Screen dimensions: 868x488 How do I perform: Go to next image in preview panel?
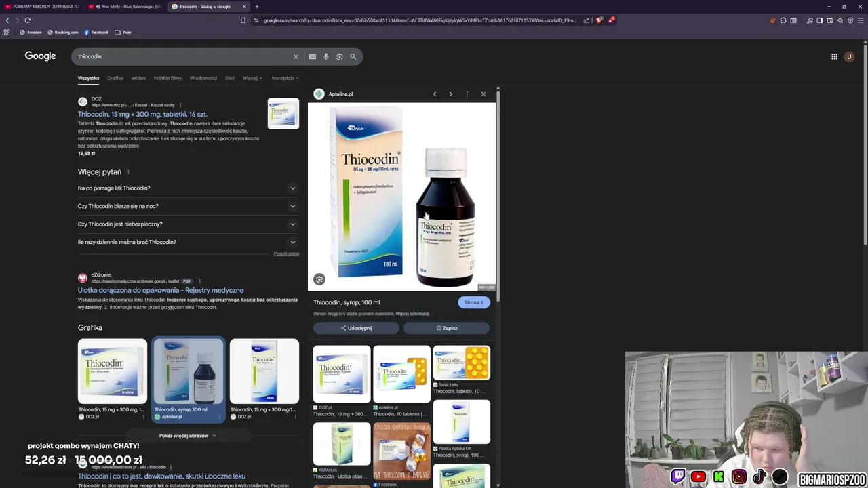tap(451, 94)
